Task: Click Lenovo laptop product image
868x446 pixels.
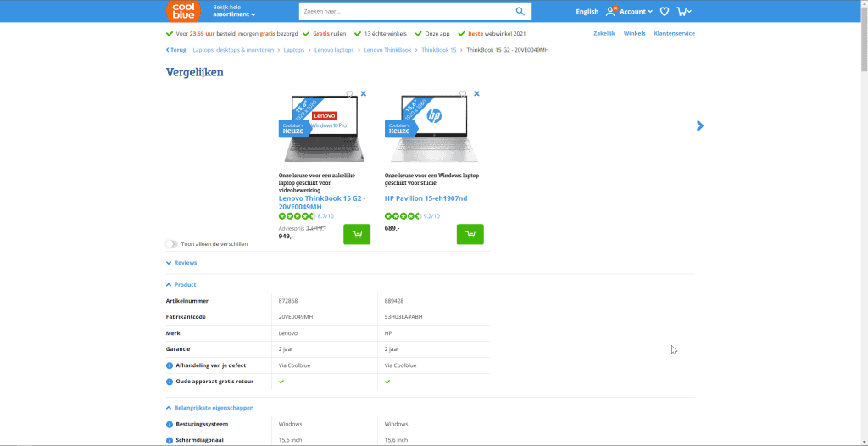Action: tap(324, 129)
